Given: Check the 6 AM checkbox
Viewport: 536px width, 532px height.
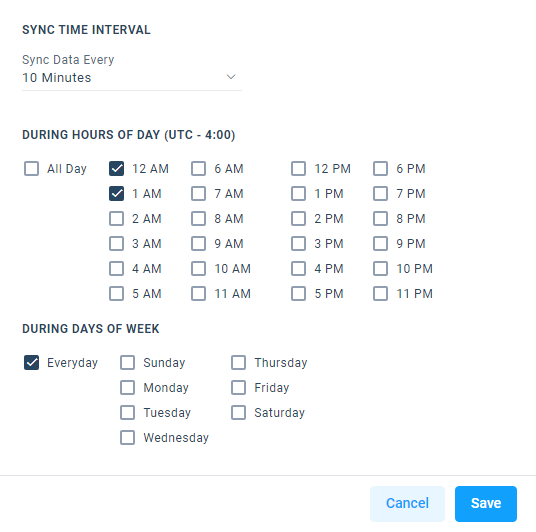Looking at the screenshot, I should click(199, 169).
